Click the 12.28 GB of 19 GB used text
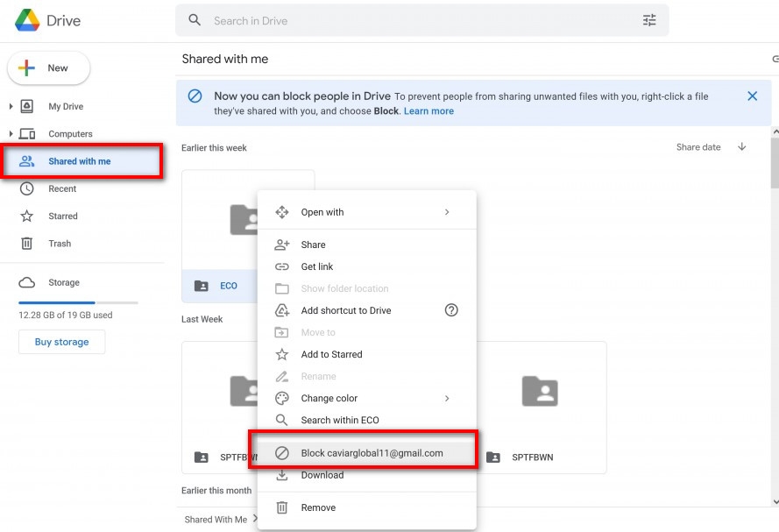The height and width of the screenshot is (532, 779). 66,315
